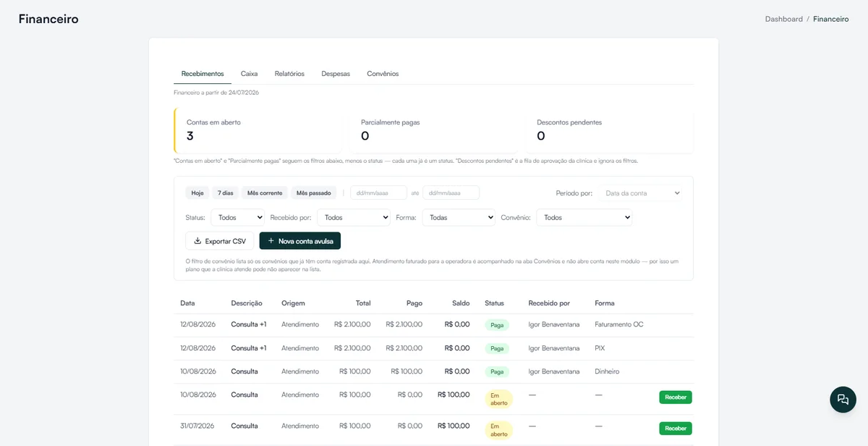Image resolution: width=868 pixels, height=446 pixels.
Task: Open the Forma filter dropdown
Action: pyautogui.click(x=459, y=217)
